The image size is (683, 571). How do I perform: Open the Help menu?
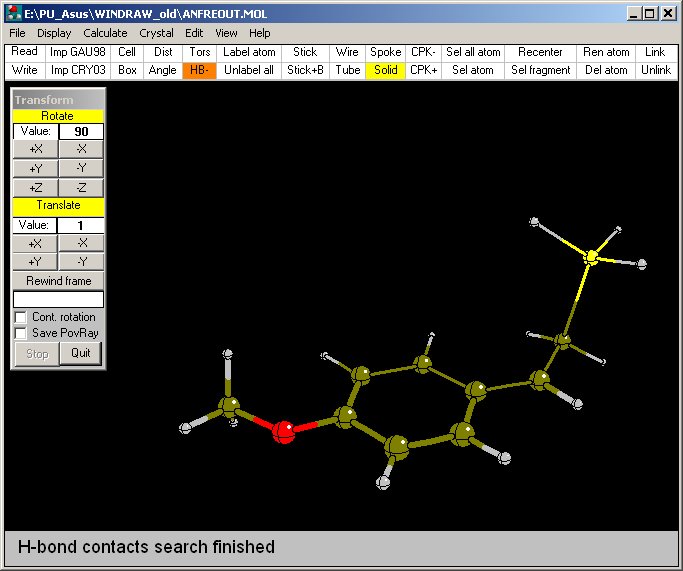tap(260, 33)
